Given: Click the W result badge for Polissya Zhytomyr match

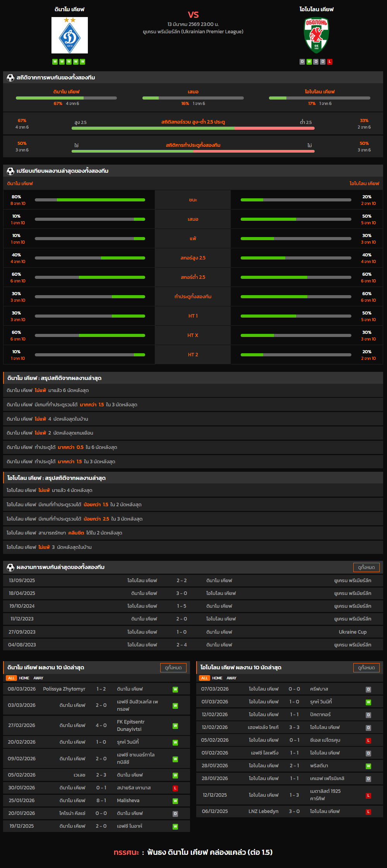Looking at the screenshot, I should point(175,689).
